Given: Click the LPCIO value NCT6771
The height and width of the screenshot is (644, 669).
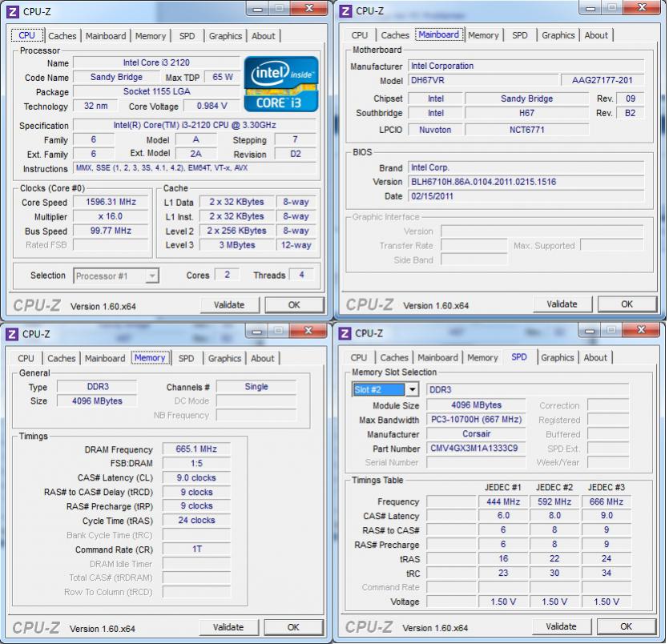Looking at the screenshot, I should coord(527,130).
